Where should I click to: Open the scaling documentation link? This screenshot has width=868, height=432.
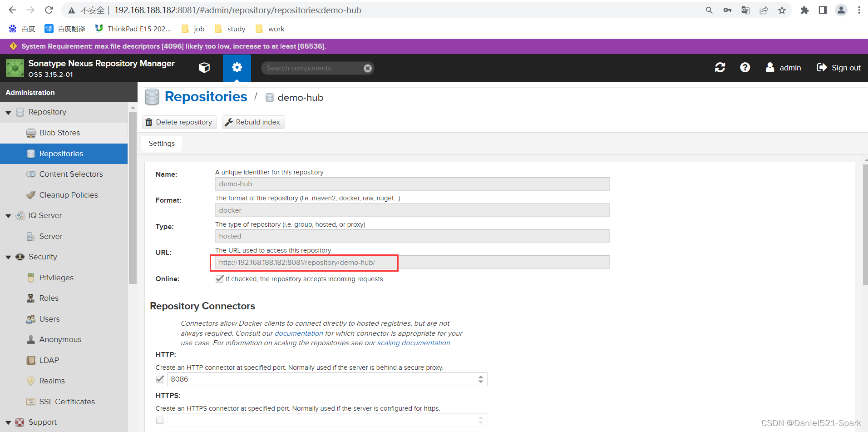coord(414,343)
